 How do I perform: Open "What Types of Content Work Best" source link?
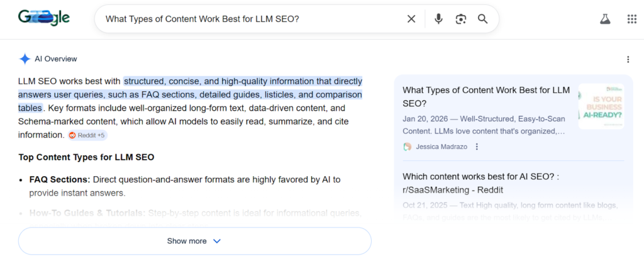(486, 96)
